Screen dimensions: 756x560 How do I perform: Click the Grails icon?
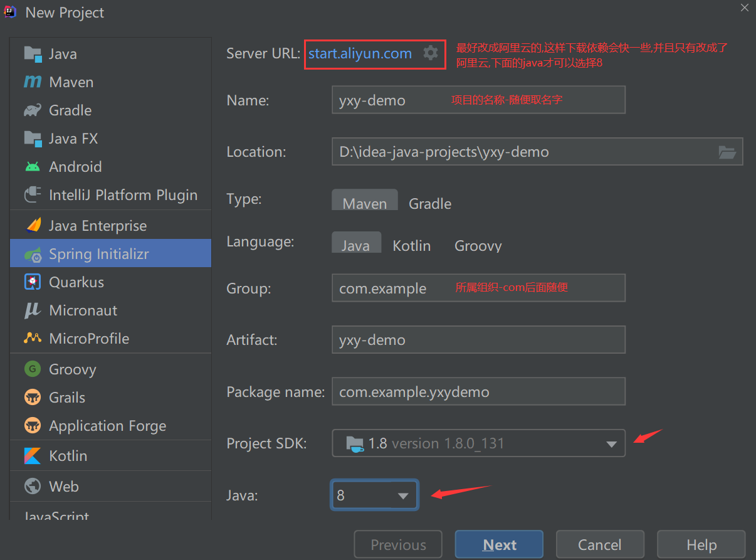(32, 397)
